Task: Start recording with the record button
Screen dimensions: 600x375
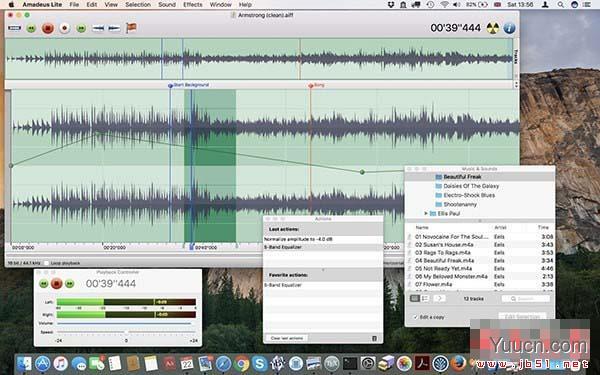Action: coord(65,28)
